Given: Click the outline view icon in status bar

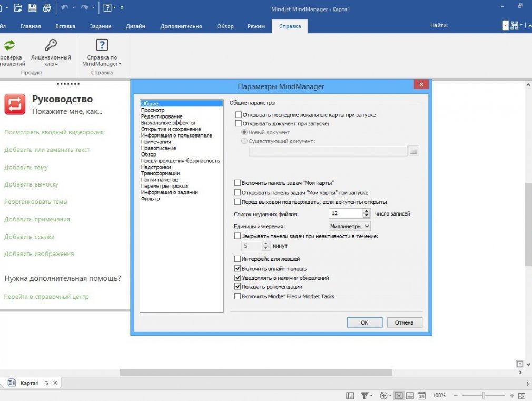Looking at the screenshot, I should (x=350, y=396).
